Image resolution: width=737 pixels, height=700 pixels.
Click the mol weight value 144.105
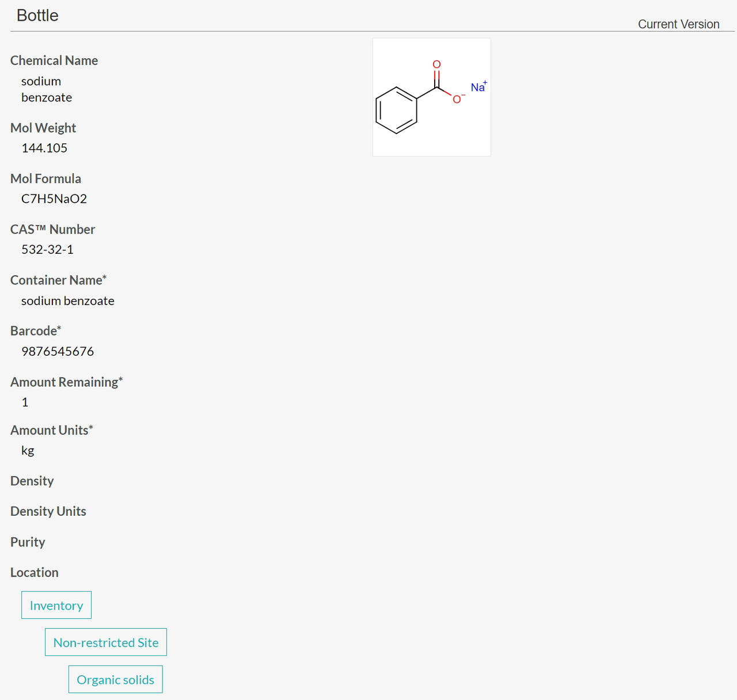44,148
